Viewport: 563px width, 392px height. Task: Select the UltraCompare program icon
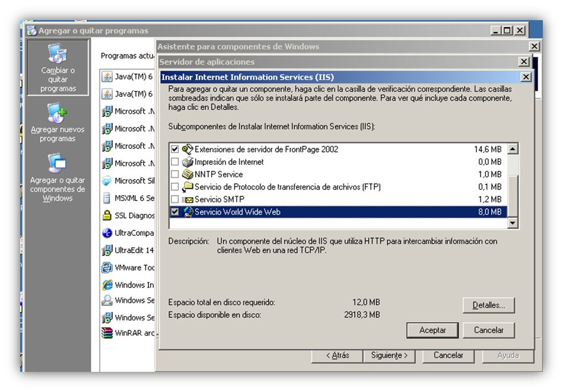coord(107,232)
